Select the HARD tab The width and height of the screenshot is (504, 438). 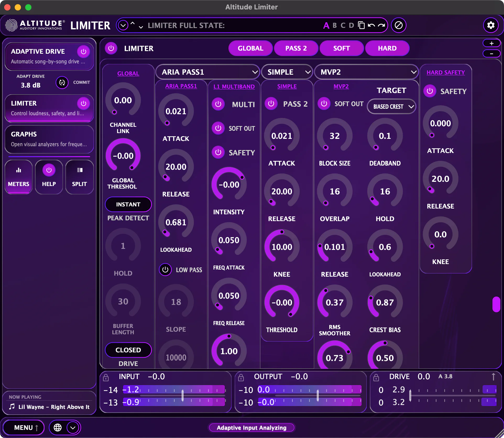(x=387, y=48)
